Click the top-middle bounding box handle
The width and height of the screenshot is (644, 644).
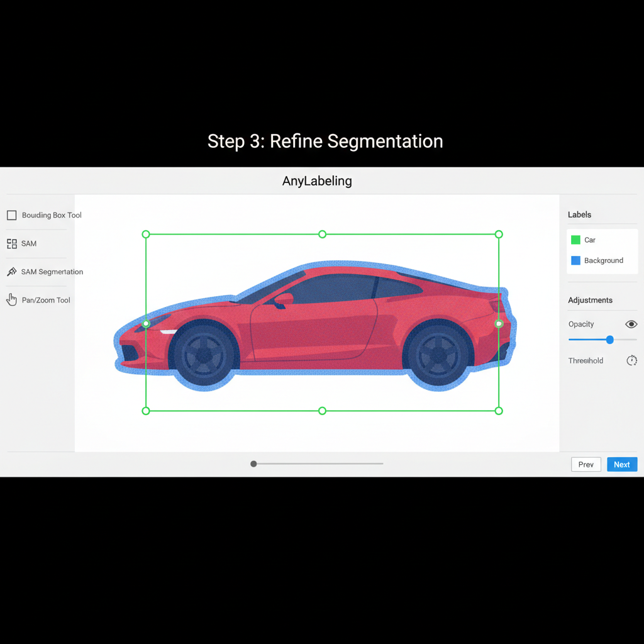point(323,235)
